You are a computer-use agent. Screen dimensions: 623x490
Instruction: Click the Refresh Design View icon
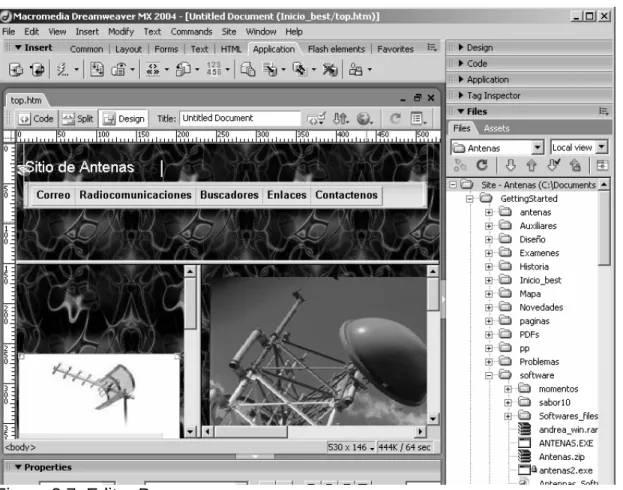click(395, 118)
